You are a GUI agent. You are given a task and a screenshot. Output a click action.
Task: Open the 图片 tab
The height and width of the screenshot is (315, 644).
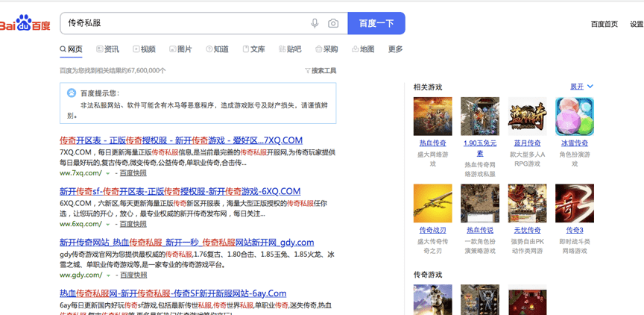tap(180, 49)
